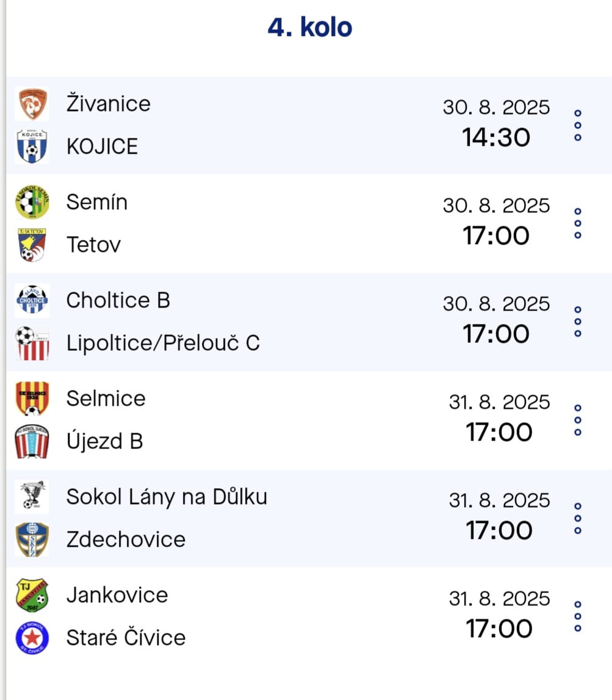Click the 4. kolo round heading
Image resolution: width=612 pixels, height=700 pixels.
click(310, 27)
